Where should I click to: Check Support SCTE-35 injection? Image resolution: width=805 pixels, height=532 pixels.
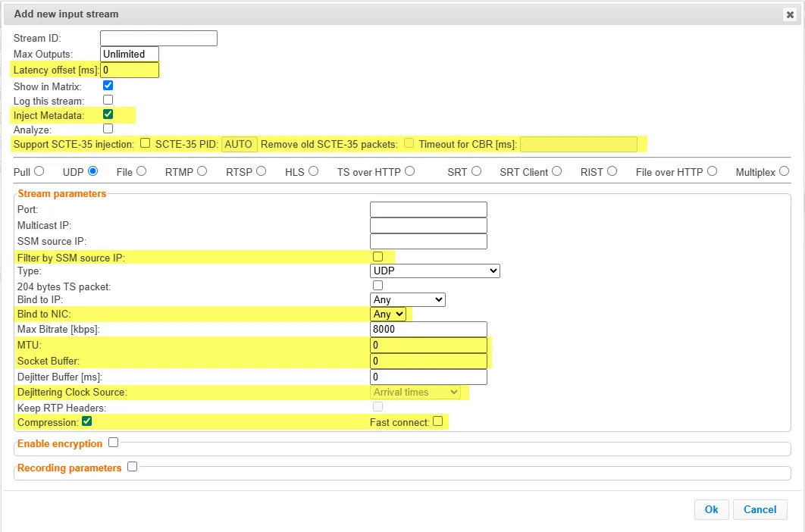click(x=146, y=142)
